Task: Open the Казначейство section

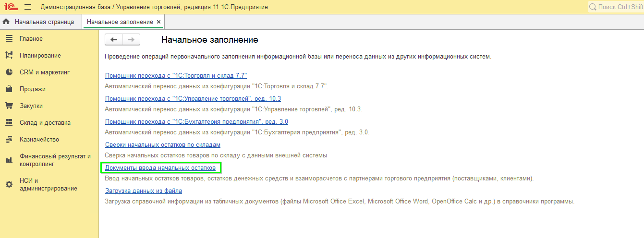Action: 39,140
